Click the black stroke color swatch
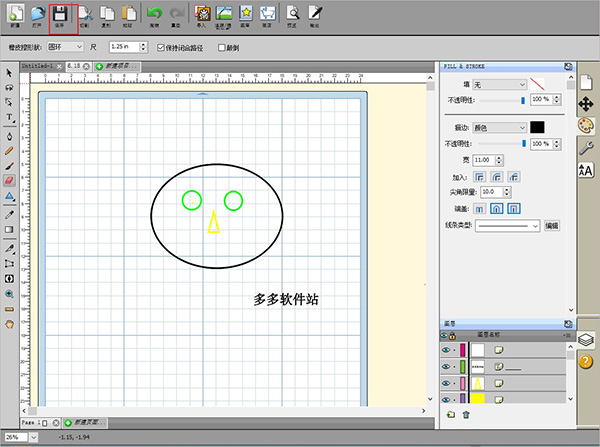The width and height of the screenshot is (600, 447). point(537,127)
